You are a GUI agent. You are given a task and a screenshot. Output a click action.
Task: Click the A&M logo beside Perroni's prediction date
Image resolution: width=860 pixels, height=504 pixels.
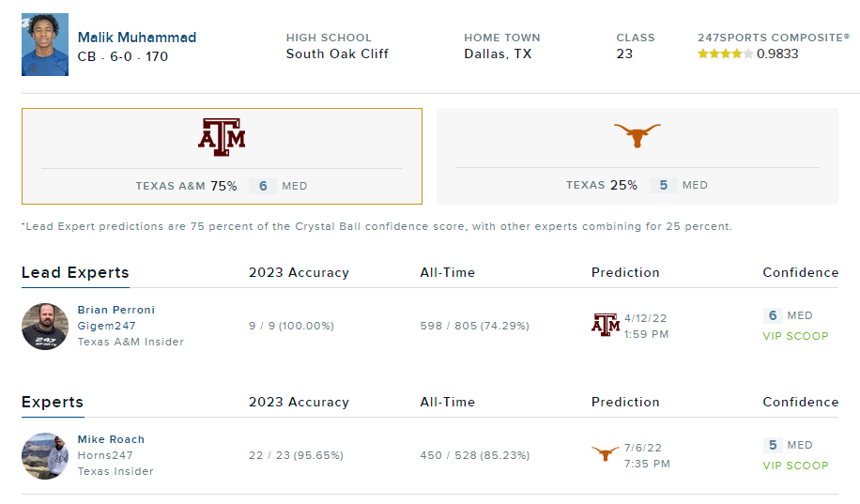606,325
